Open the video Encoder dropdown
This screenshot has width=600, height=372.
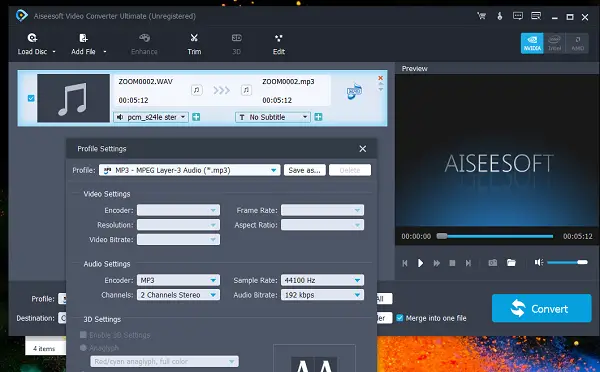(x=178, y=210)
